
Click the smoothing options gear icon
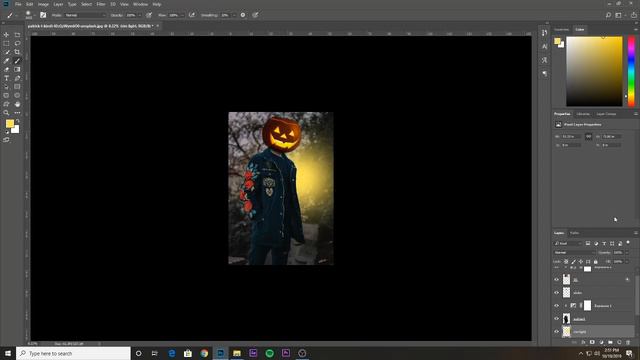243,15
